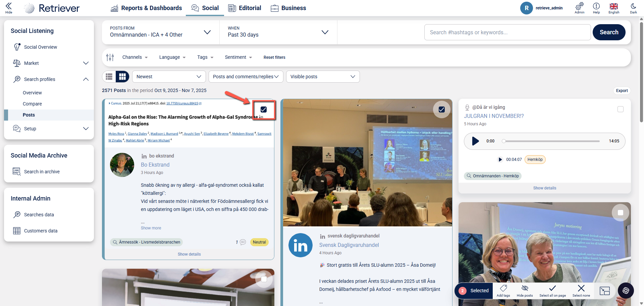Play from the 00:04:07 Hemköp mention
The width and height of the screenshot is (644, 306).
point(500,160)
